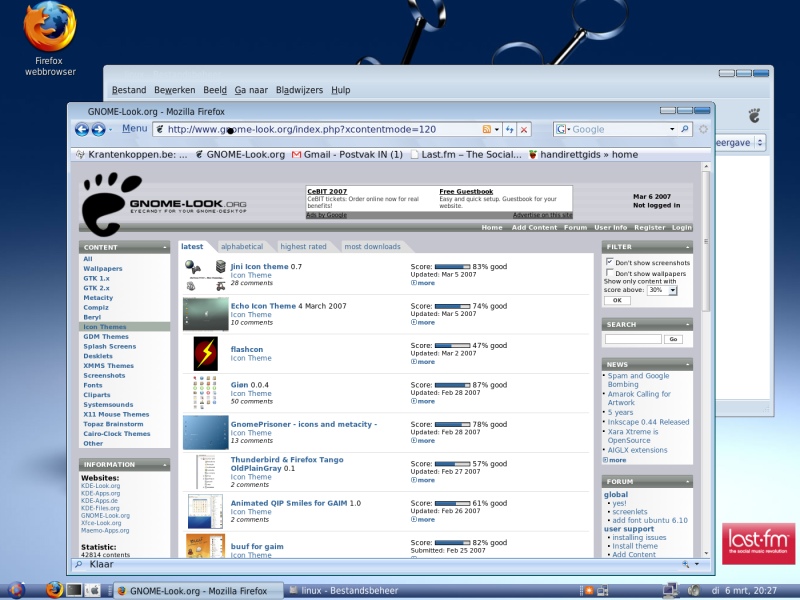Viewport: 800px width, 600px height.
Task: Select the latest tab
Action: 192,246
